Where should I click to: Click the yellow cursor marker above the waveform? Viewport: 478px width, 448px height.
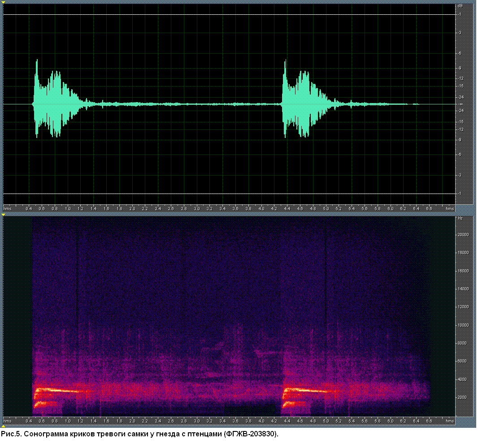point(3,2)
